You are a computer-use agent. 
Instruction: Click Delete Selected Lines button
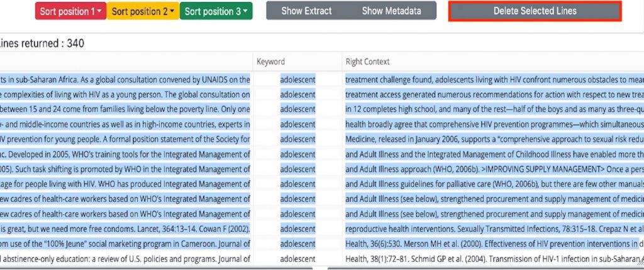535,11
